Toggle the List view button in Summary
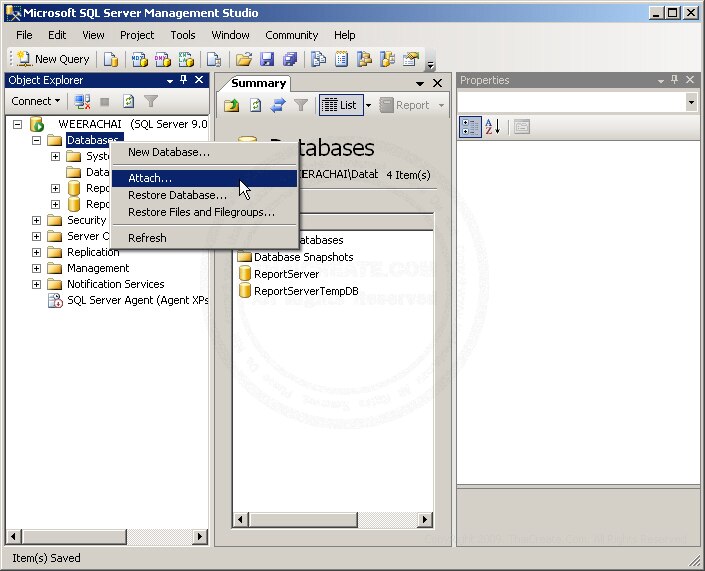 click(x=341, y=105)
